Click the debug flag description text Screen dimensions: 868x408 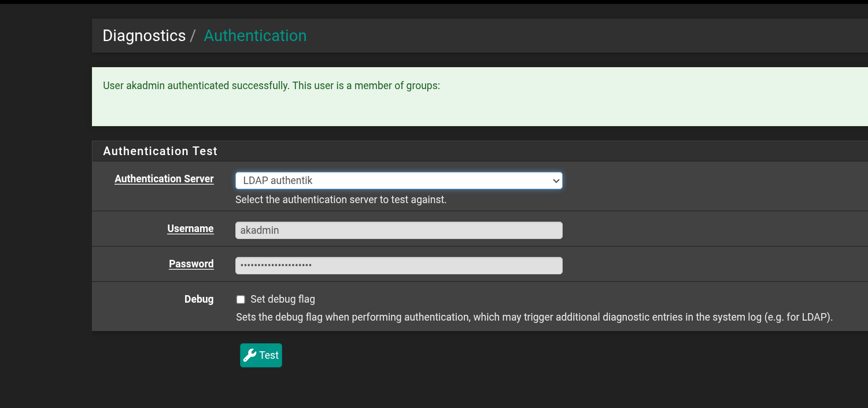[x=534, y=317]
